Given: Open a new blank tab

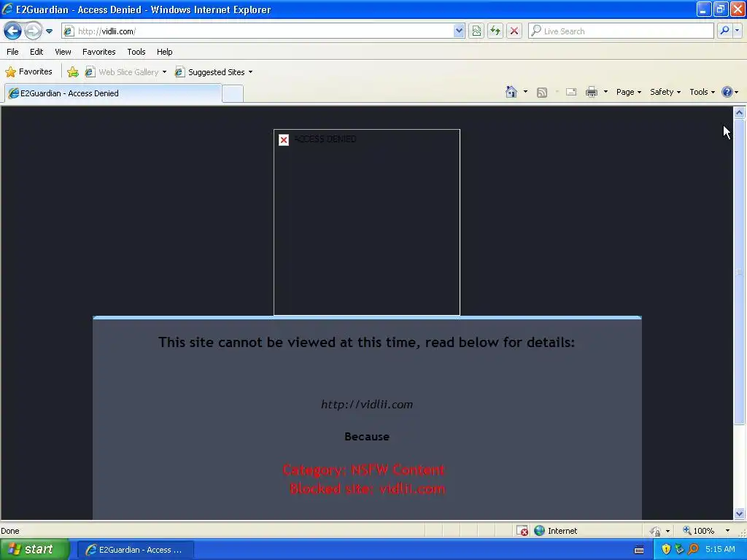Looking at the screenshot, I should [233, 93].
